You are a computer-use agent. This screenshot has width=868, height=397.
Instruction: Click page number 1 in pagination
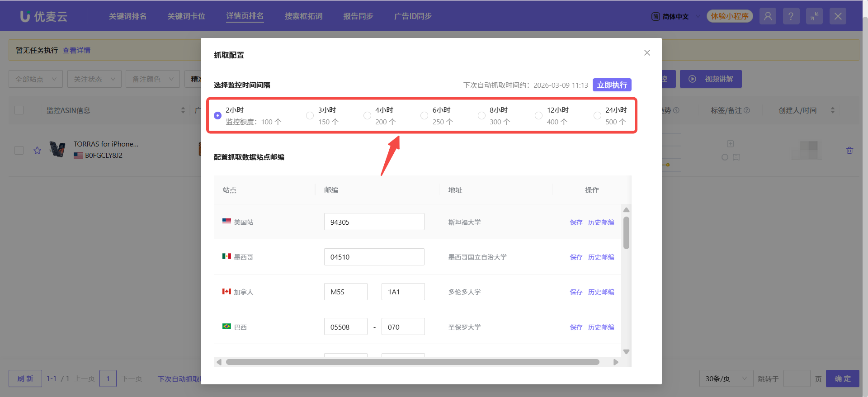click(x=108, y=378)
